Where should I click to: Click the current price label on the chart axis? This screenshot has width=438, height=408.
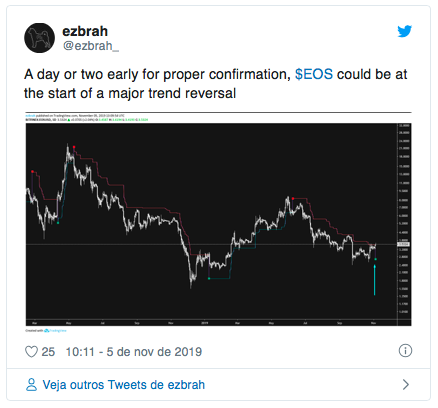pos(404,244)
